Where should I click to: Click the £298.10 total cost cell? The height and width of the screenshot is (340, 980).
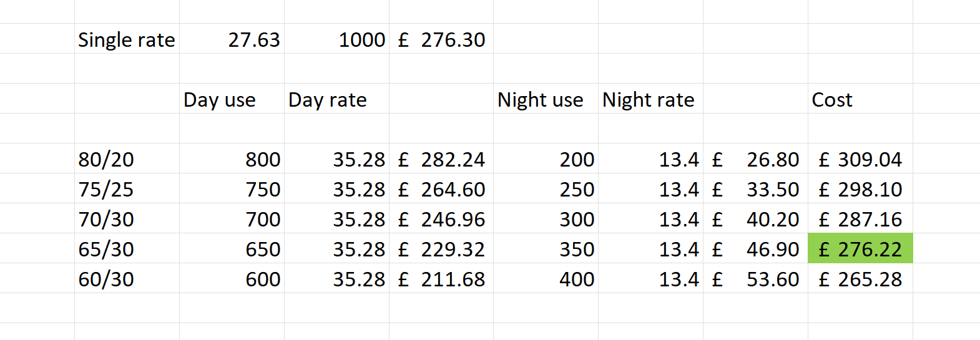[860, 189]
